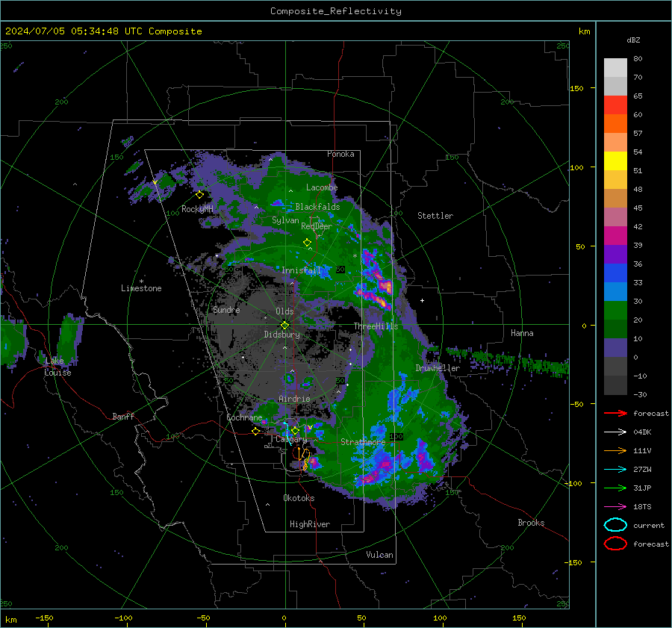Click the yellow 54 dBZ color swatch
672x628 pixels.
coord(615,161)
